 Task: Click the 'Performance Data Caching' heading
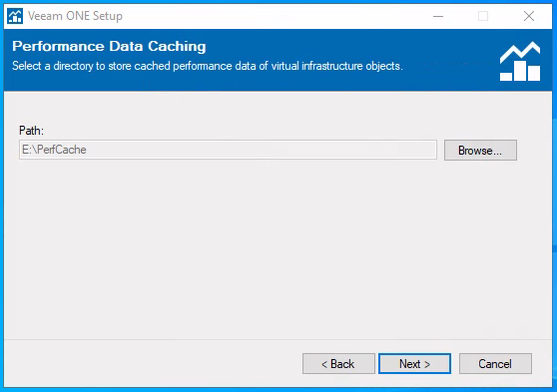[109, 47]
